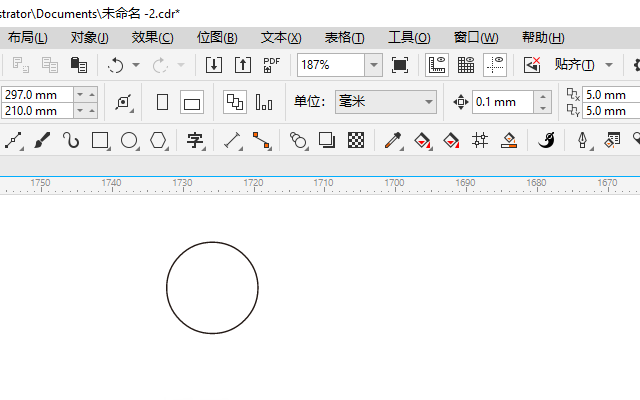The image size is (640, 400).
Task: Toggle the show grid button
Action: point(466,65)
